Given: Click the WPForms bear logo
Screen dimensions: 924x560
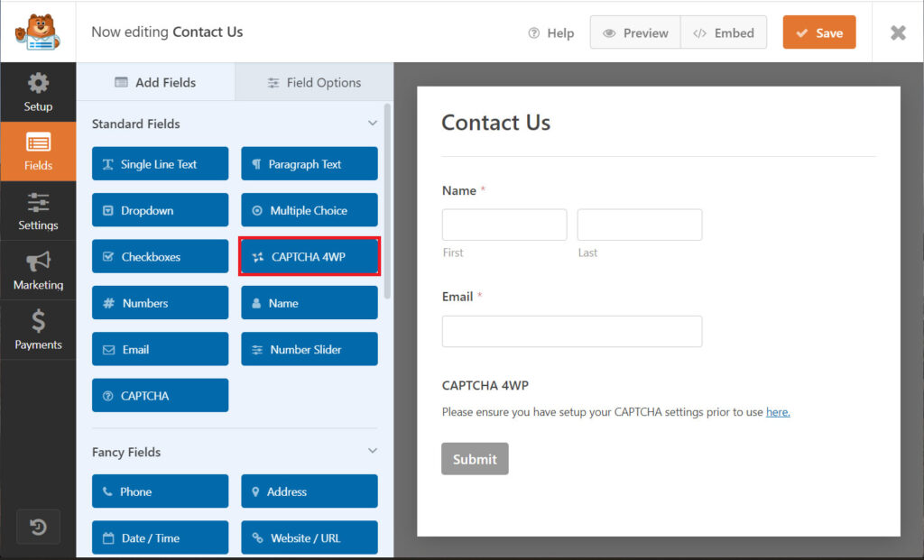Looking at the screenshot, I should [x=36, y=30].
